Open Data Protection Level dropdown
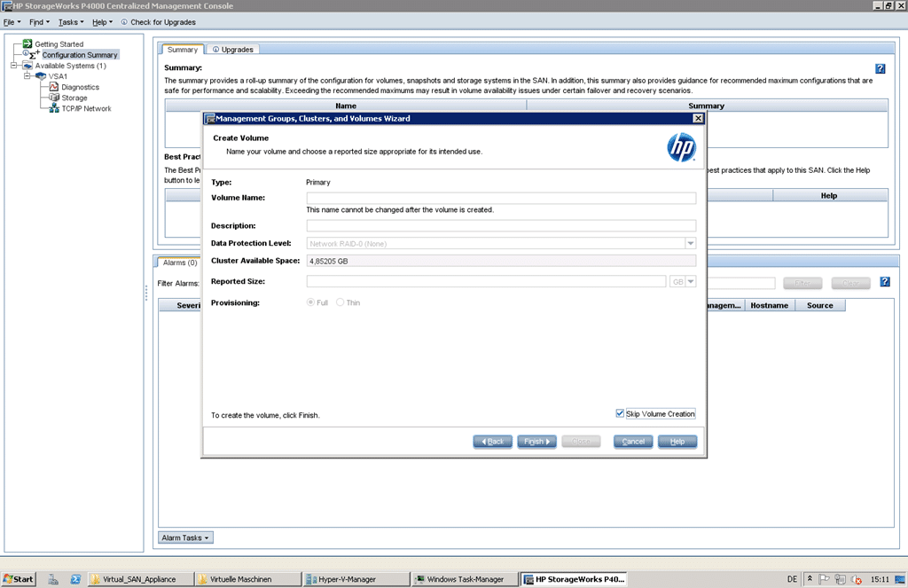This screenshot has width=908, height=588. tap(690, 243)
